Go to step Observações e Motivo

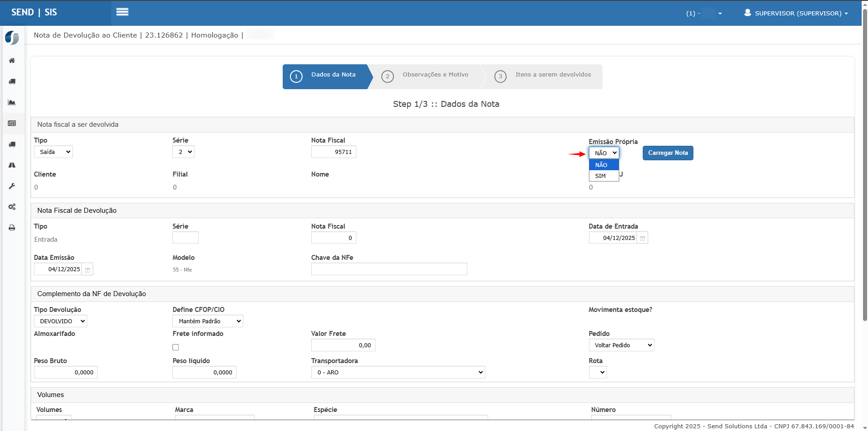(425, 75)
